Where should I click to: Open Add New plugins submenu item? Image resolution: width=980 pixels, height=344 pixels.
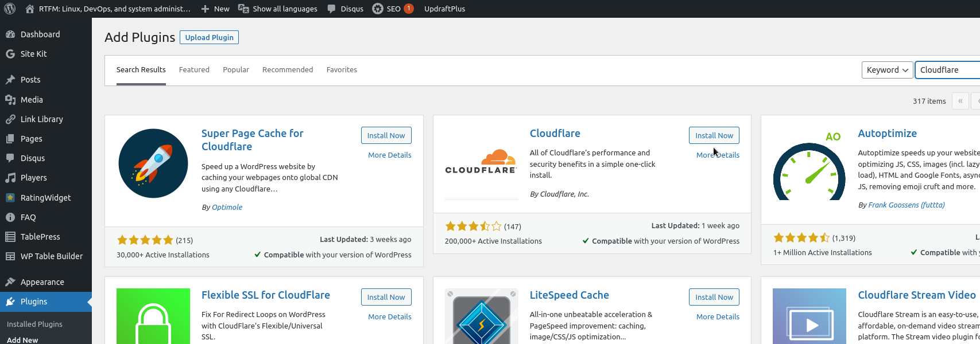click(22, 340)
